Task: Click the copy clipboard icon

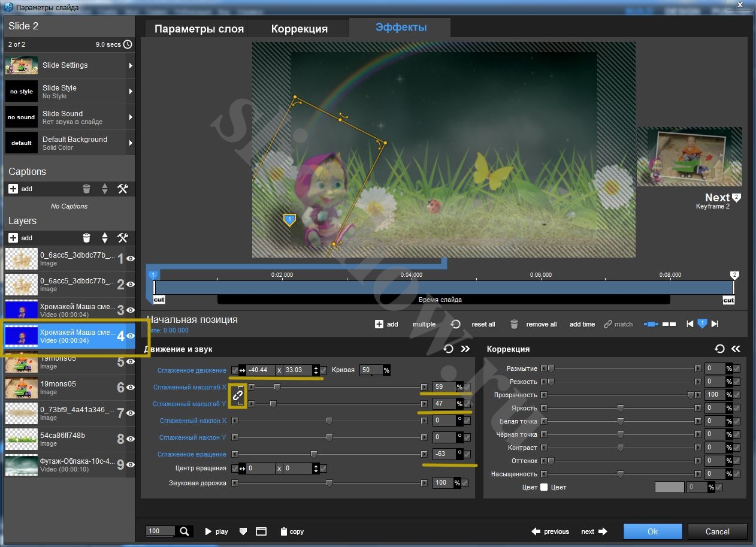Action: tap(284, 531)
